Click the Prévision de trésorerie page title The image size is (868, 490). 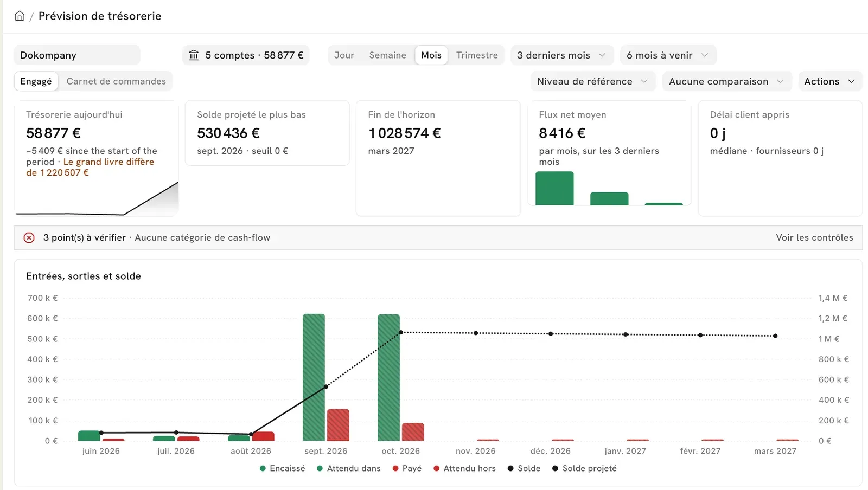(x=100, y=16)
